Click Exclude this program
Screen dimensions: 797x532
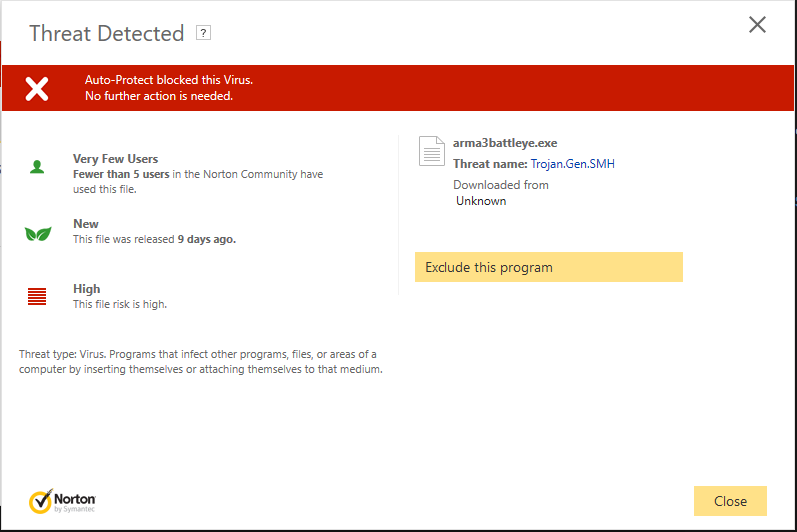click(548, 267)
